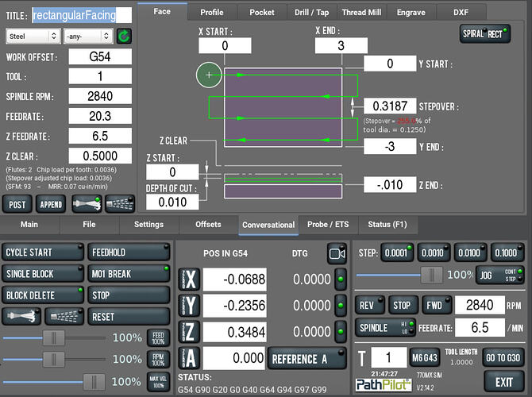Viewport: 532px width, 397px height.
Task: Toggle SPIRAL / RECT facing mode
Action: 485,33
